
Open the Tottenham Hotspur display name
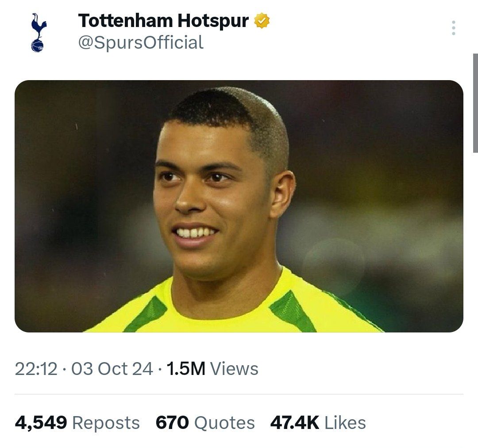(163, 21)
